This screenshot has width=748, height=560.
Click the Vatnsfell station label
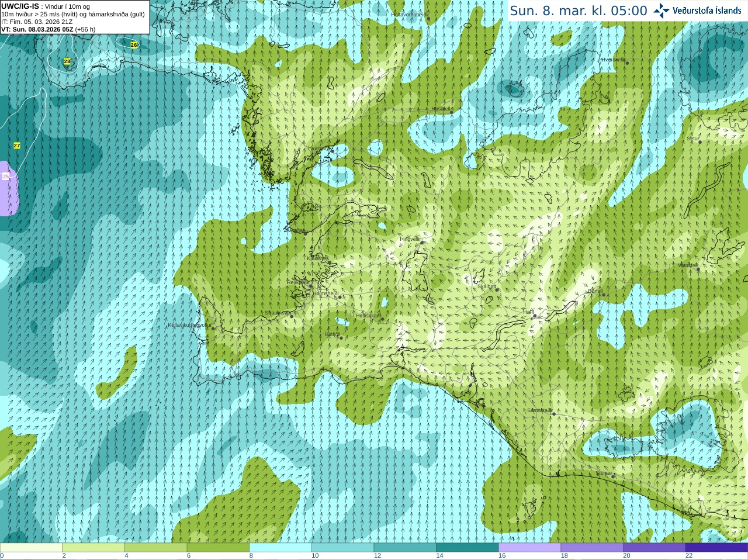pos(688,265)
